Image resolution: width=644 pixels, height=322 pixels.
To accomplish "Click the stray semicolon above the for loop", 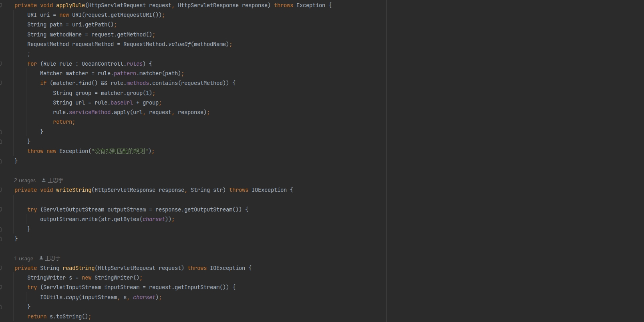I will coord(29,54).
